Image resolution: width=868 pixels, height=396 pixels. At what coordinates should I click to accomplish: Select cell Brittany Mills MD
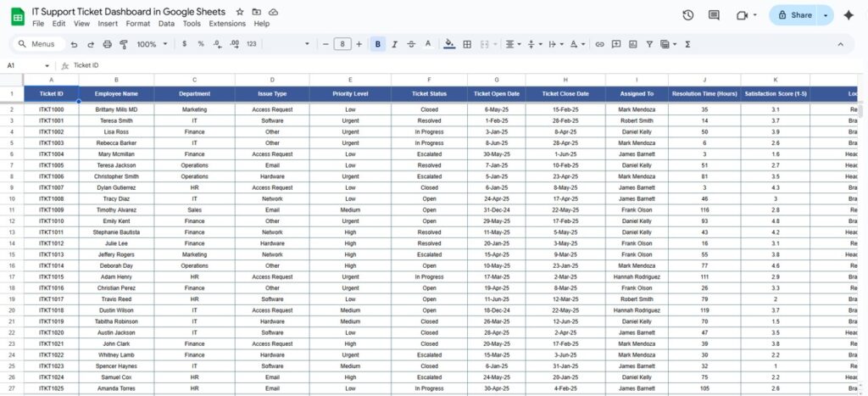116,109
